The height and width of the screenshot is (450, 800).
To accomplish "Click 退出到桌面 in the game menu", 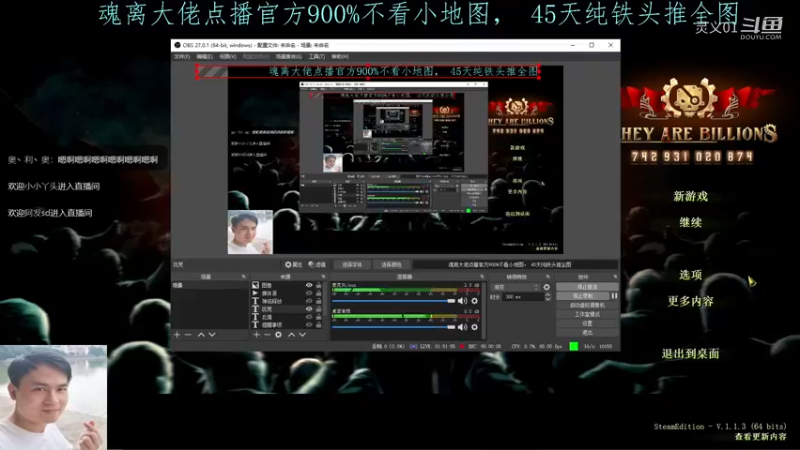I will pos(690,354).
